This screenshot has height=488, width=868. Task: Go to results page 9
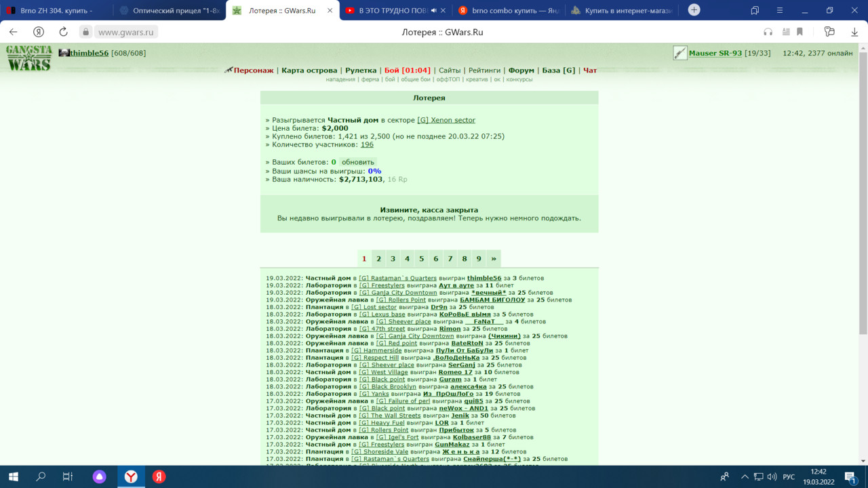coord(479,258)
